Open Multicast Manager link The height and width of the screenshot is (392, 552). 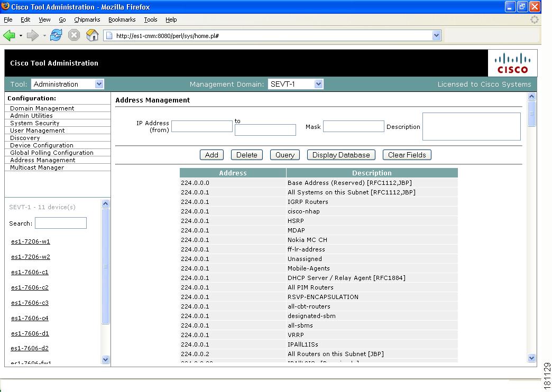tap(37, 167)
